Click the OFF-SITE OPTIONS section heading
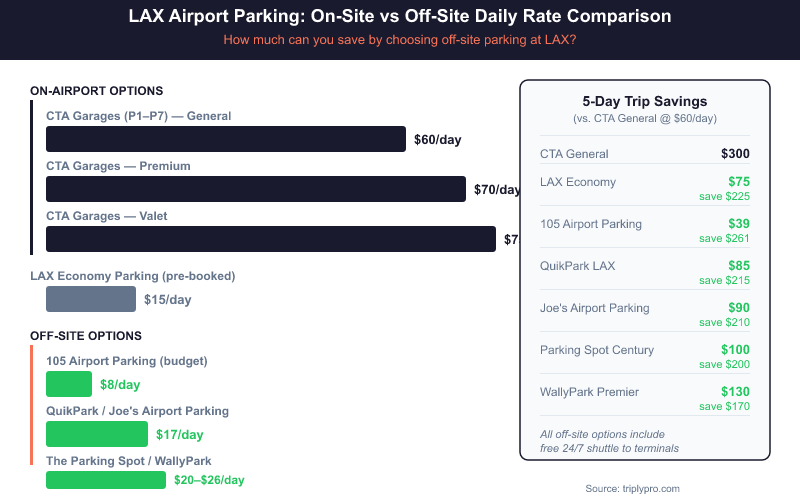 click(86, 336)
